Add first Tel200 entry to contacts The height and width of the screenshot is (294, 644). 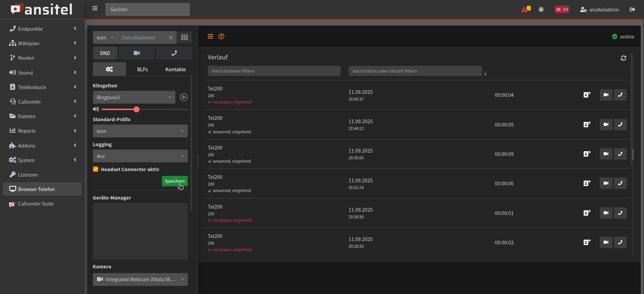pos(587,95)
